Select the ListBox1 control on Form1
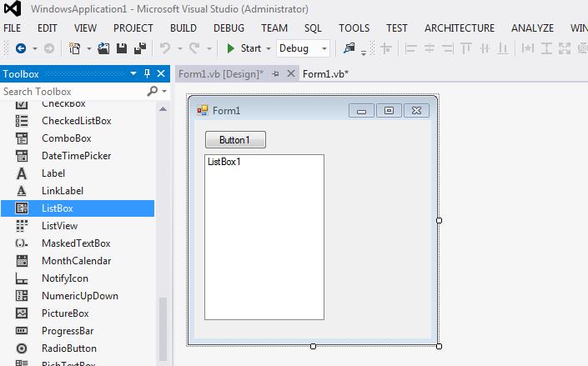Image resolution: width=588 pixels, height=366 pixels. [x=264, y=237]
